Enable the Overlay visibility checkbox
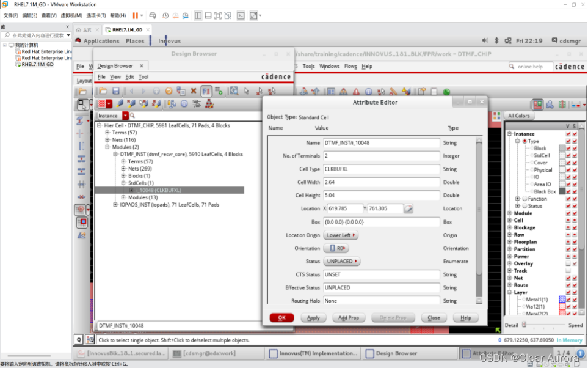This screenshot has width=588, height=368. [568, 263]
